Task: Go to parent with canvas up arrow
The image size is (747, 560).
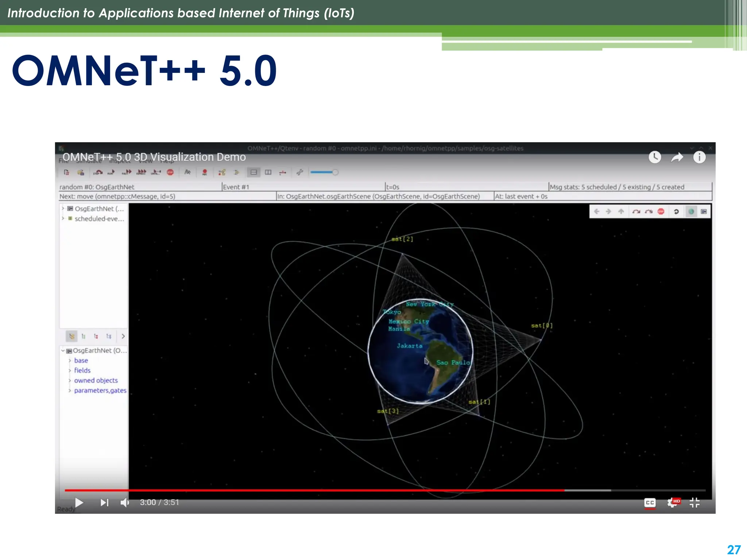Action: [x=621, y=211]
